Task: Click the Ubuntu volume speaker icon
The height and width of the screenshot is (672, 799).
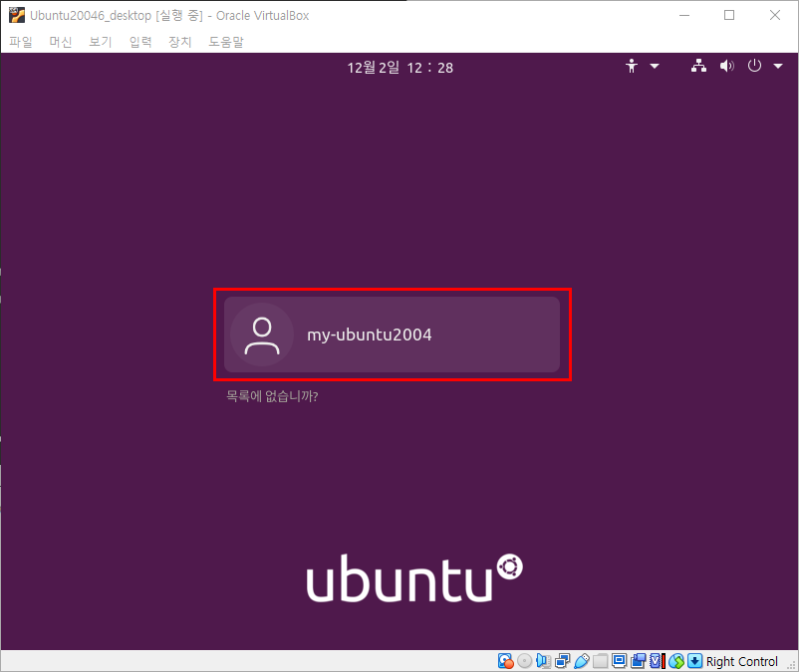Action: coord(726,66)
